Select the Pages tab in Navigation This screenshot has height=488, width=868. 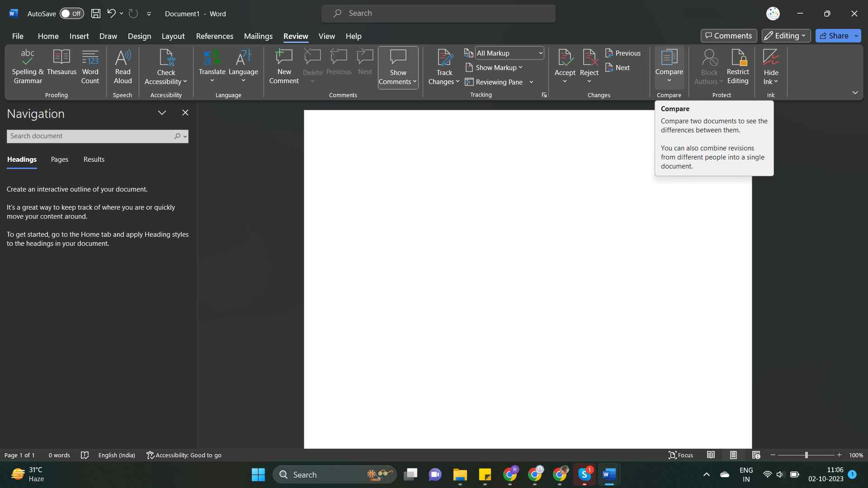point(59,160)
